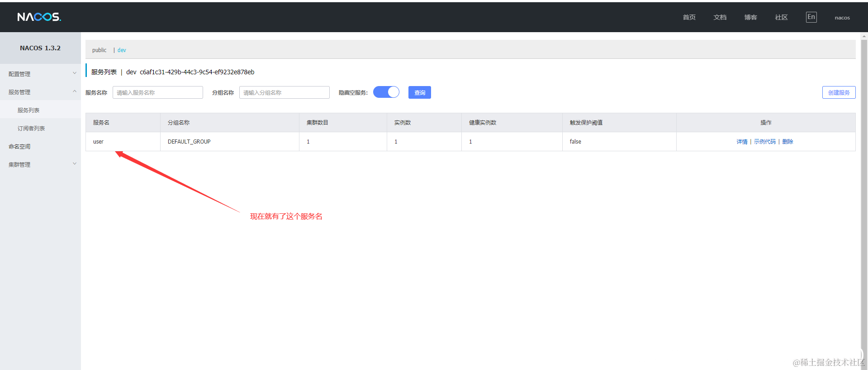The image size is (868, 370).
Task: Open 示例代码 for the user service
Action: tap(764, 142)
